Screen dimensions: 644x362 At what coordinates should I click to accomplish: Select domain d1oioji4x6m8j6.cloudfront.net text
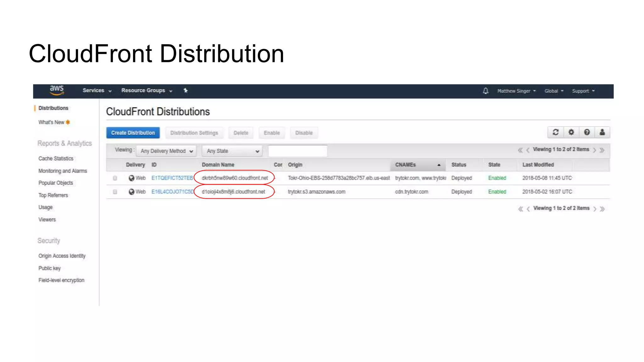click(233, 192)
